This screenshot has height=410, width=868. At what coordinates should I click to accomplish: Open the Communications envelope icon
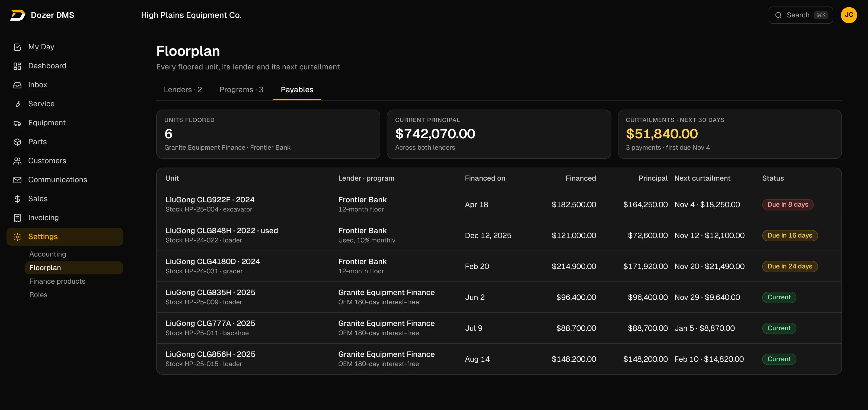[17, 180]
